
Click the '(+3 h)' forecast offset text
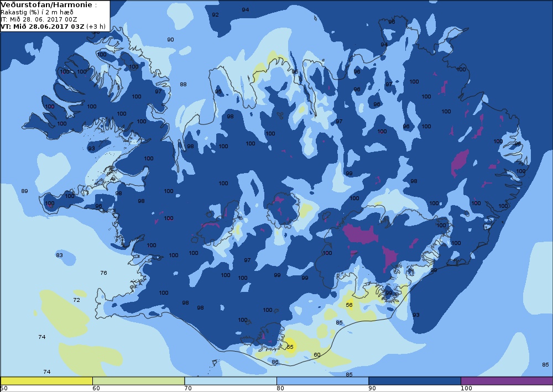(96, 27)
